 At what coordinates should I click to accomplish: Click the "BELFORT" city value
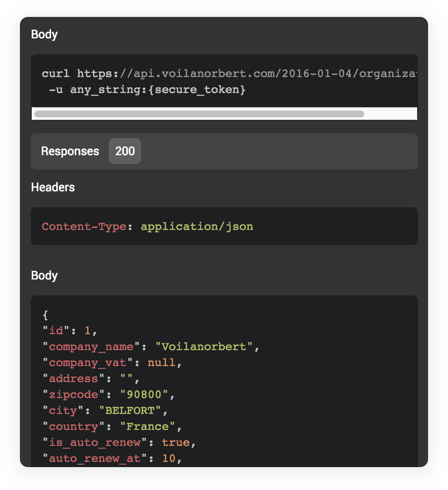tap(130, 410)
